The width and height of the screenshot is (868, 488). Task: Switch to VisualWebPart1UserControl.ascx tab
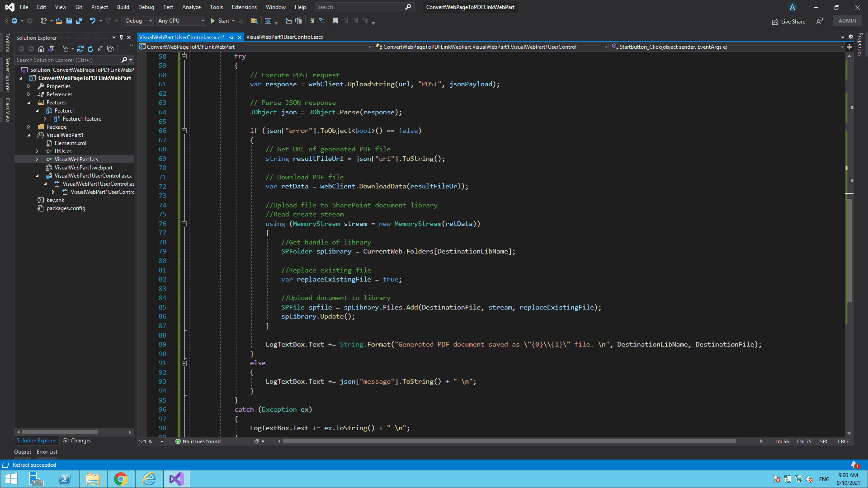[285, 37]
